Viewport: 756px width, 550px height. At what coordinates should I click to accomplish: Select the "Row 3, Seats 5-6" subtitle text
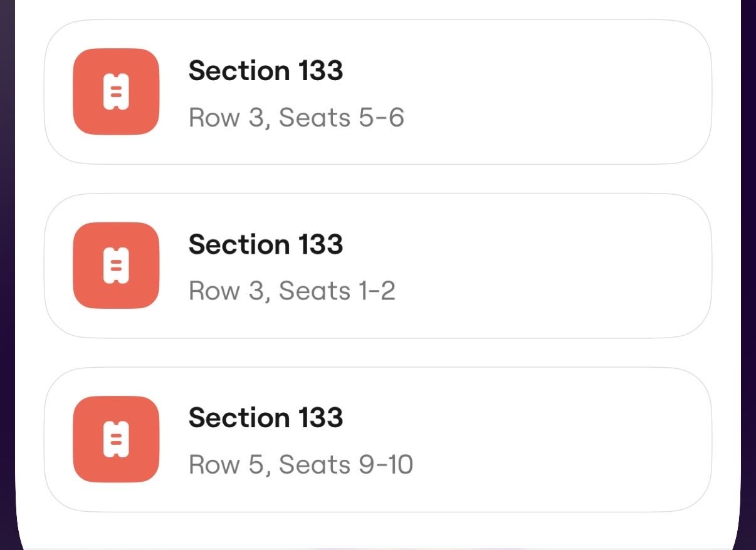point(296,118)
